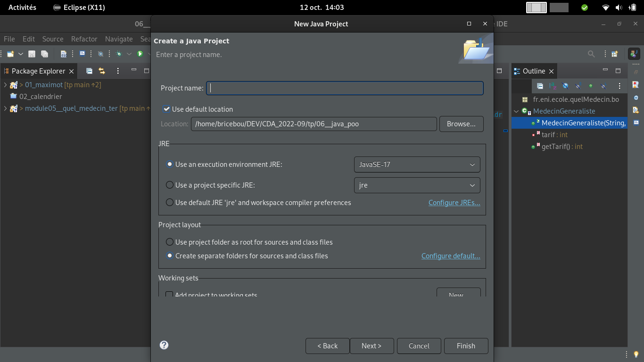Uncheck the Use default location checkbox
Screen dimensions: 644x362
click(x=167, y=109)
